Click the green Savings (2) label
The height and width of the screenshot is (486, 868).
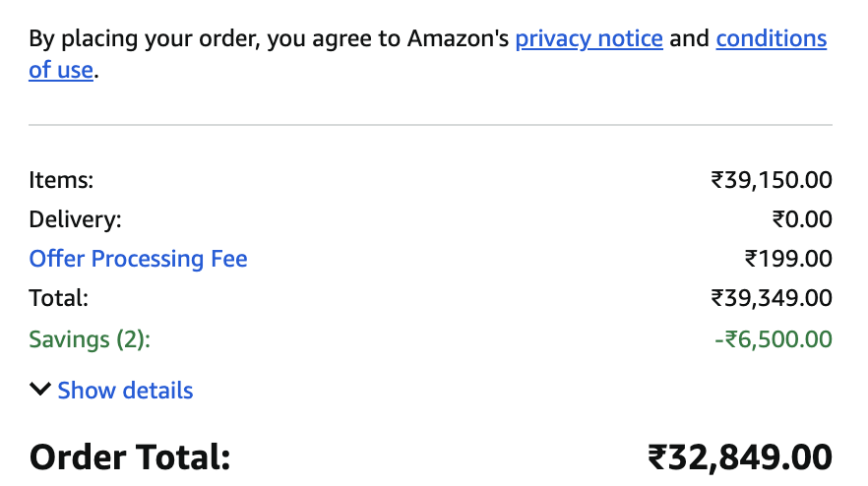click(90, 339)
